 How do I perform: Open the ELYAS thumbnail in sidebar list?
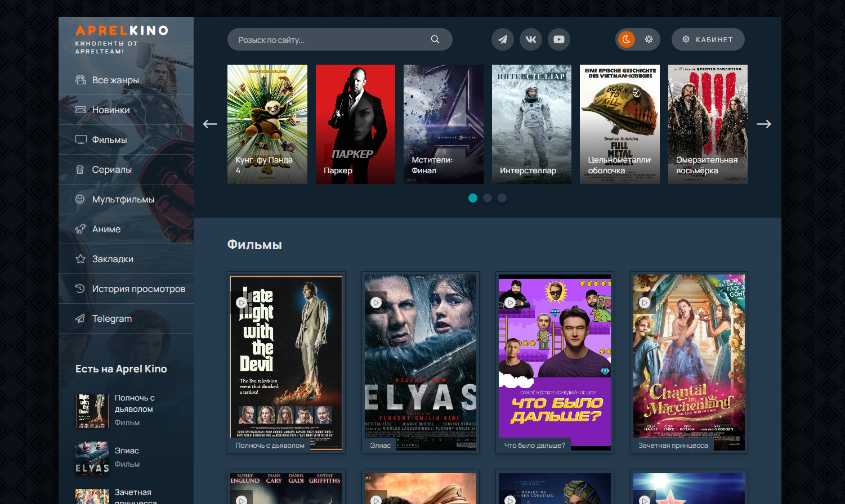[x=92, y=458]
